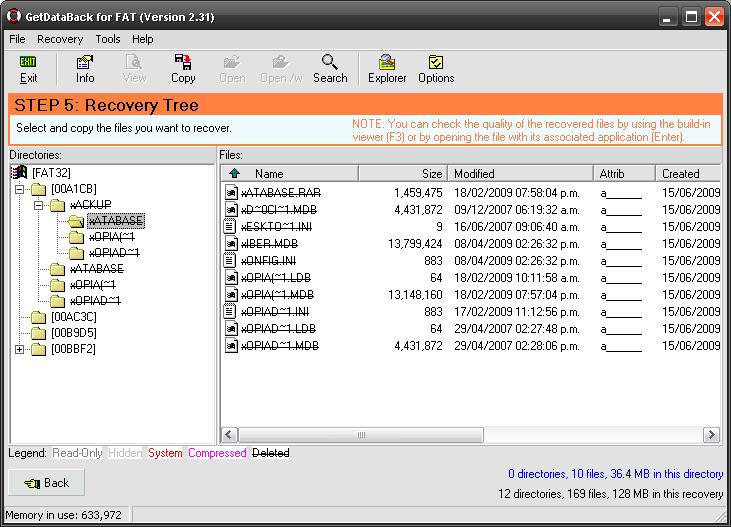Click file icon of xOPIAD~1.LDB
This screenshot has height=527, width=731.
tap(230, 328)
